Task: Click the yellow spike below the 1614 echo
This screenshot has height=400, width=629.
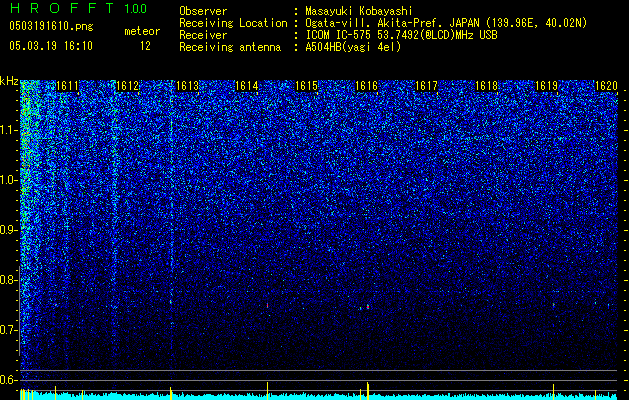Action: point(267,391)
